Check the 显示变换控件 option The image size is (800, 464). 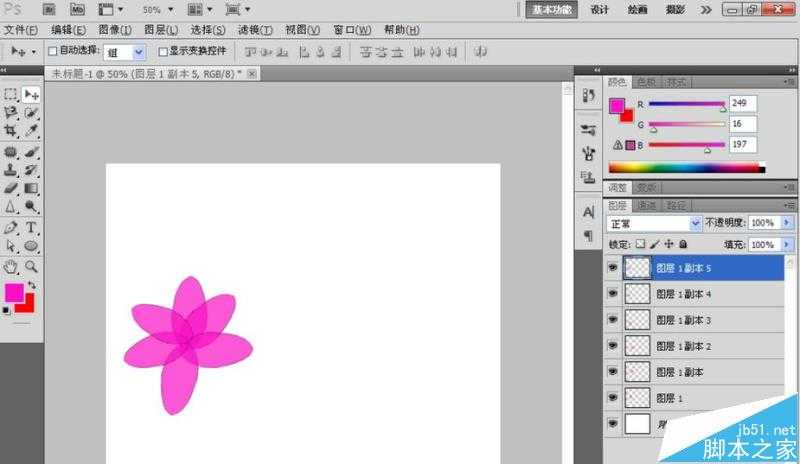tap(160, 51)
